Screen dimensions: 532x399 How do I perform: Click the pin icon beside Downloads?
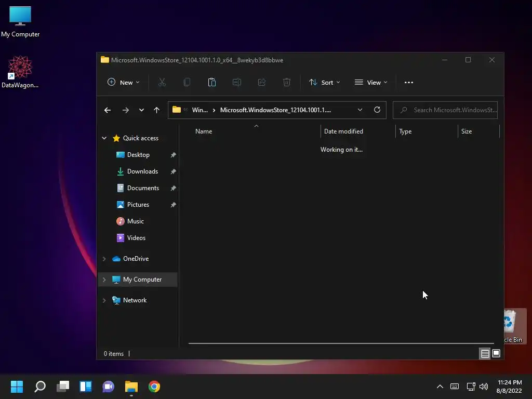[173, 171]
